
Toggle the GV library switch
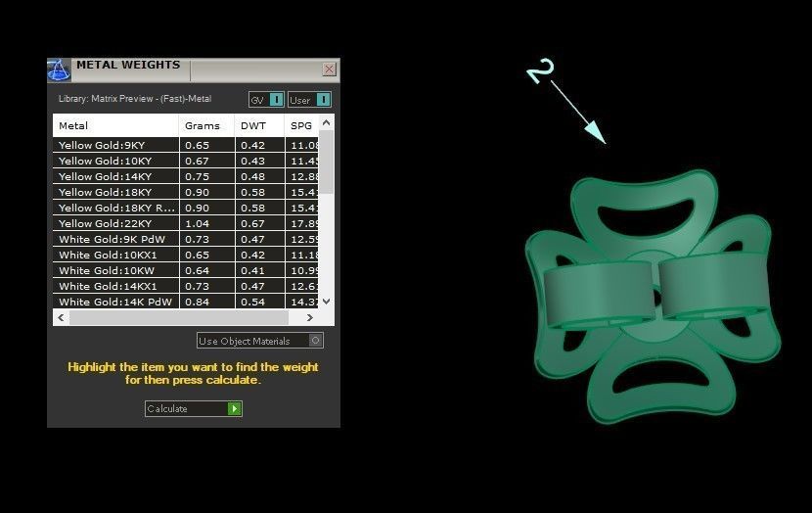[266, 100]
